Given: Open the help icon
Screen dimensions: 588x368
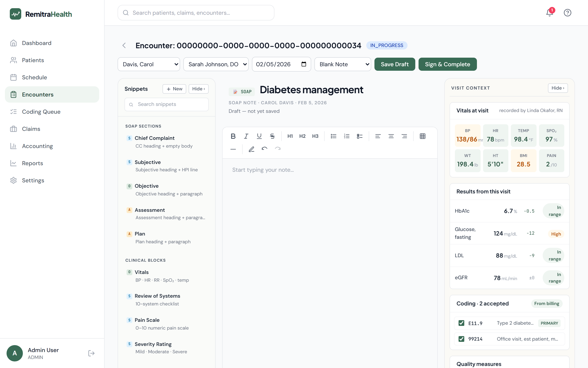Looking at the screenshot, I should coord(567,13).
